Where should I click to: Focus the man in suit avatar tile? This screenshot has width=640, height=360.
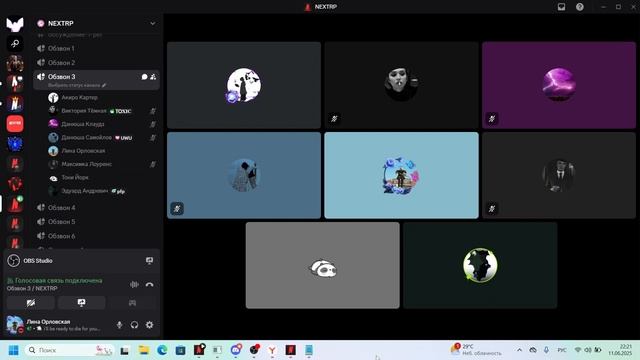[x=559, y=175]
